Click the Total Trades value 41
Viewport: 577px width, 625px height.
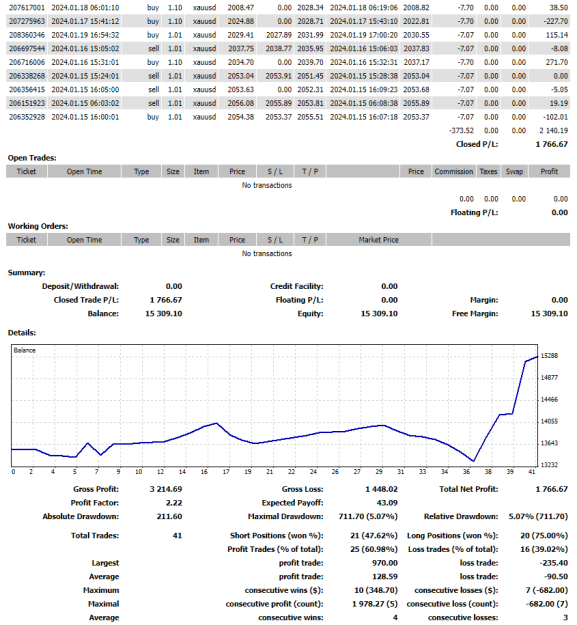click(177, 536)
